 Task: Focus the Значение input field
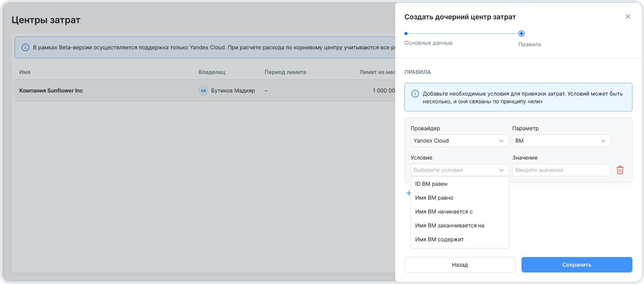click(561, 170)
